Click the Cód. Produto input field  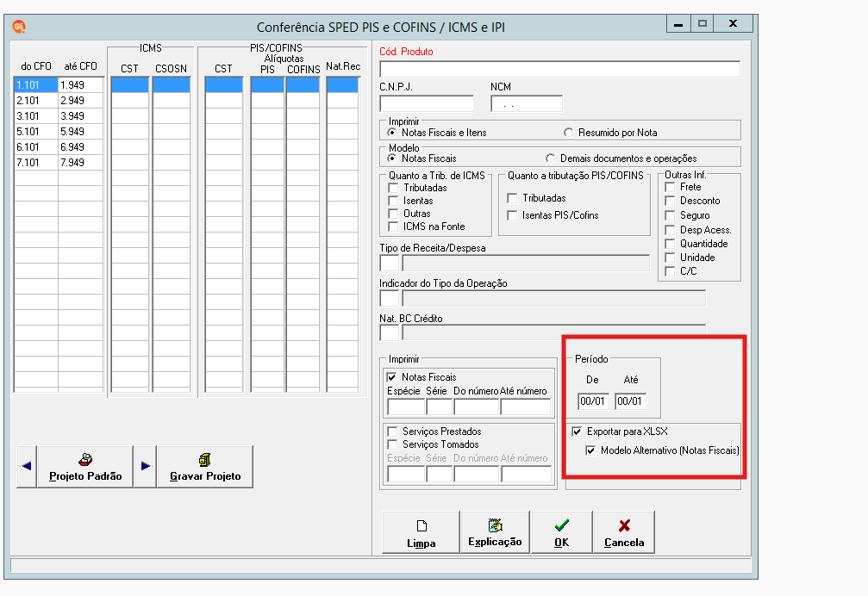pos(559,69)
